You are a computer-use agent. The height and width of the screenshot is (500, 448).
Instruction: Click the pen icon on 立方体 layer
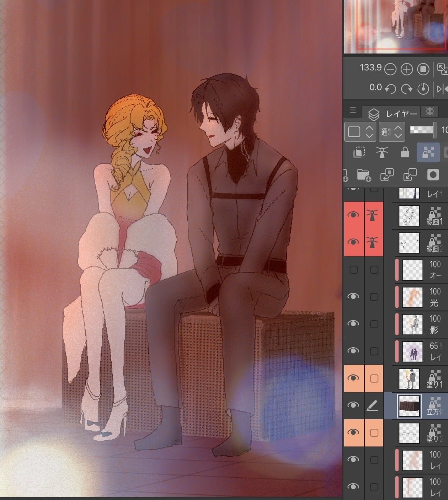click(x=372, y=406)
